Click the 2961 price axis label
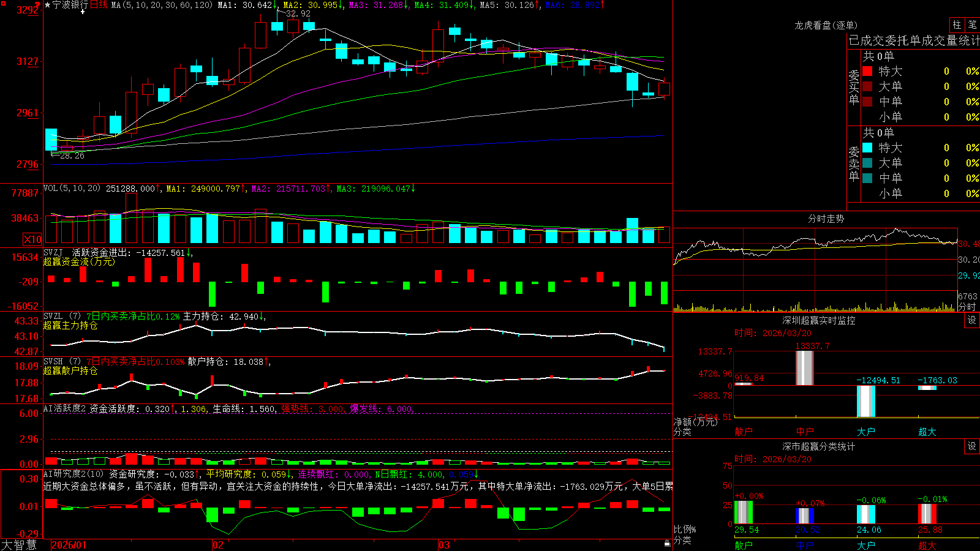 point(28,113)
